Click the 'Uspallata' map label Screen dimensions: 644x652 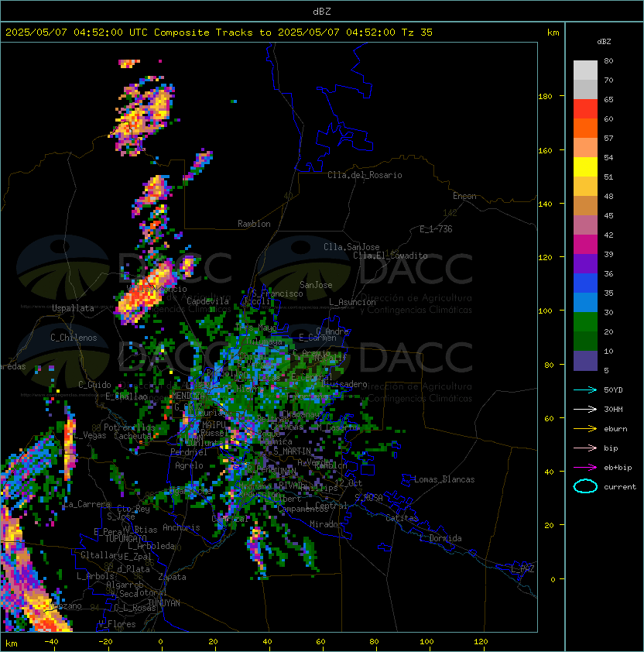[x=73, y=308]
